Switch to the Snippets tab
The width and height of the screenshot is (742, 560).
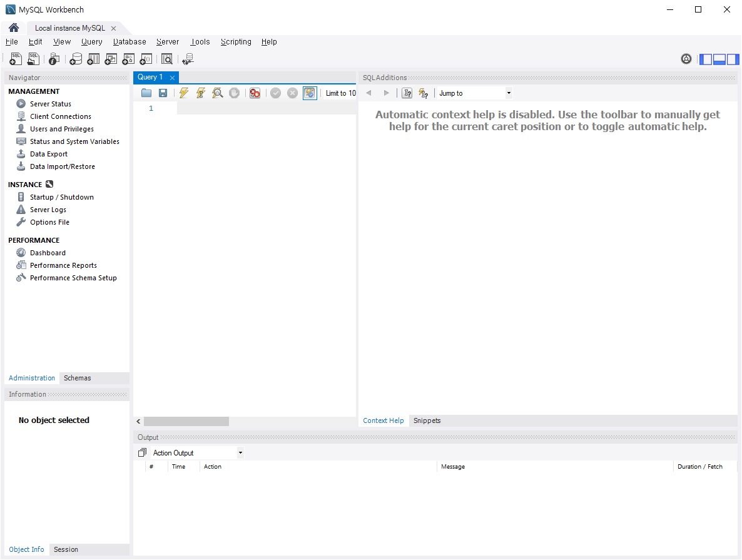(427, 420)
